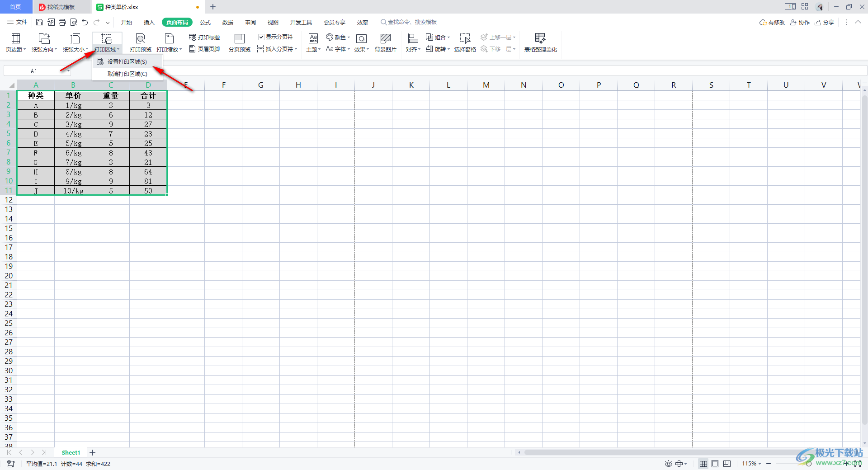Click the 分享 share icon
Image resolution: width=868 pixels, height=470 pixels.
825,22
